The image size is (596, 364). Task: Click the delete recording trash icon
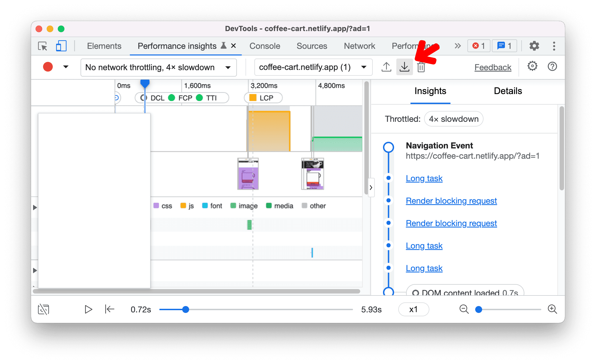point(421,66)
